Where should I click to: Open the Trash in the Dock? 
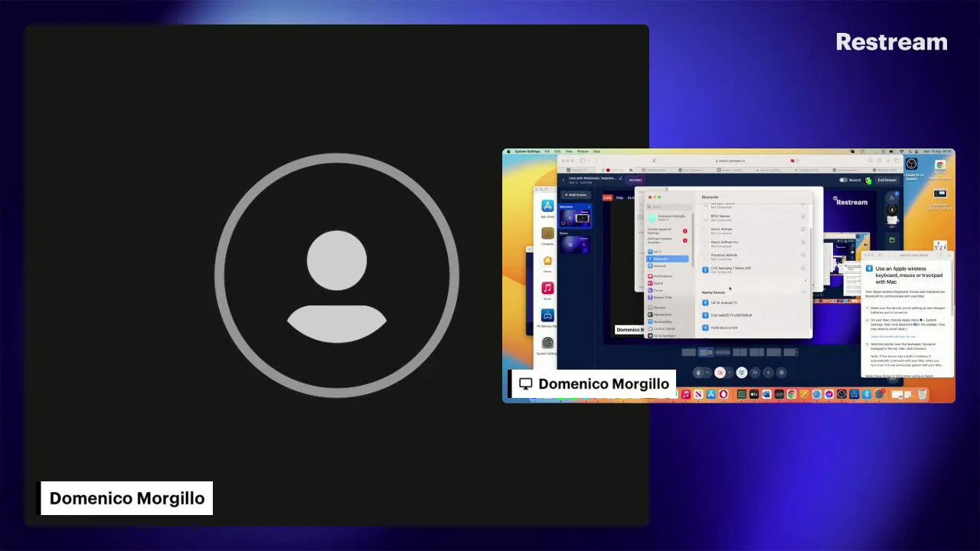(922, 394)
